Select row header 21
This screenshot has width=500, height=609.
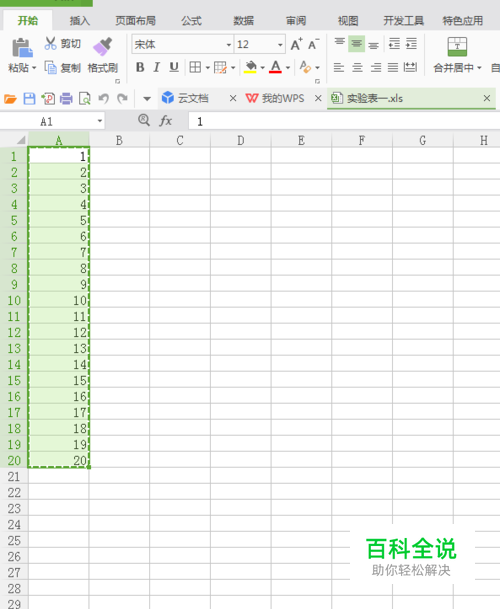pyautogui.click(x=14, y=477)
